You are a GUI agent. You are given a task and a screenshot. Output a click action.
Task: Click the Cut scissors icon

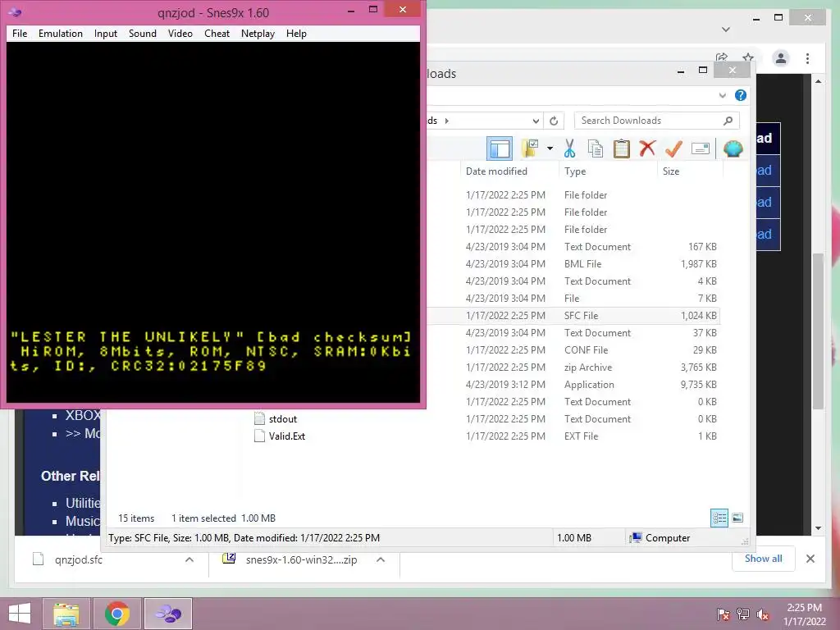coord(569,148)
